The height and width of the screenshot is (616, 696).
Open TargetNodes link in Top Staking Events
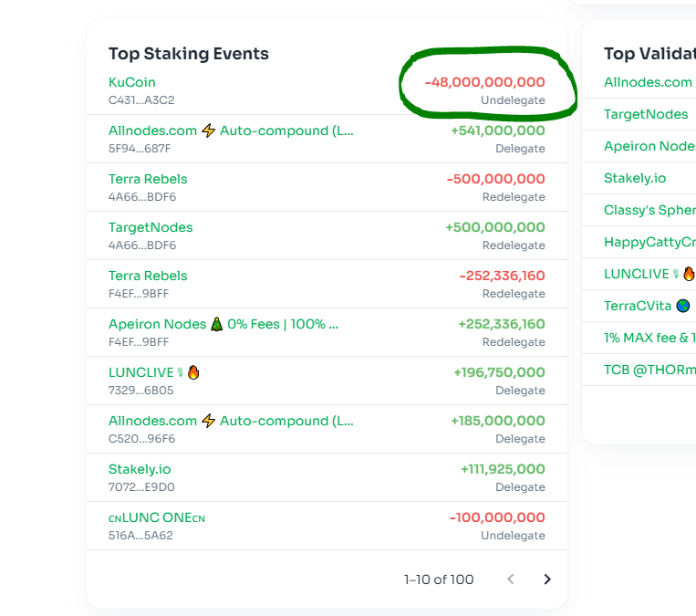pyautogui.click(x=151, y=227)
